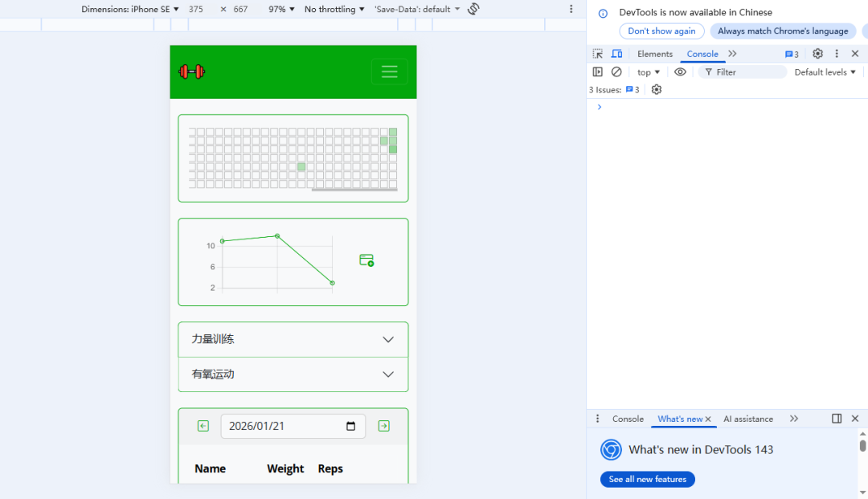Click the device toolbar toggle icon

click(x=616, y=53)
